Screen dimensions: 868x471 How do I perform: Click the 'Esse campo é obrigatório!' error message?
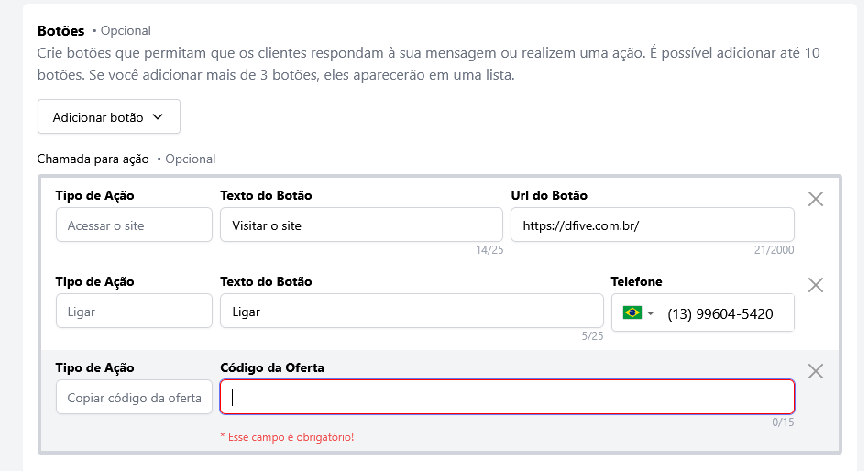coord(287,437)
